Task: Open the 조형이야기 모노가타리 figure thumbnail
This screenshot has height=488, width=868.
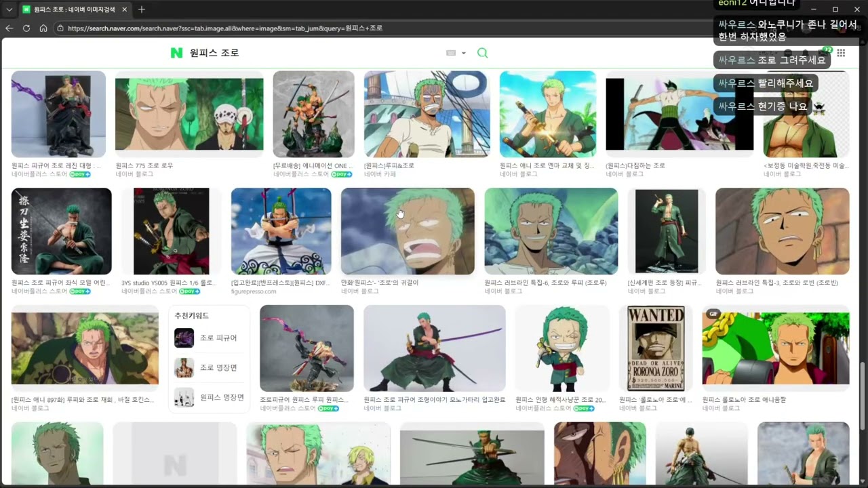Action: click(x=435, y=348)
